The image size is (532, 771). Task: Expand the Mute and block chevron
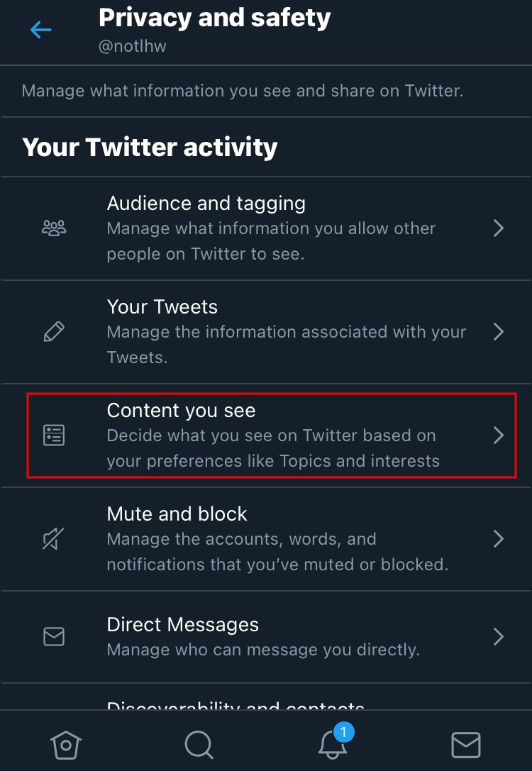[499, 539]
